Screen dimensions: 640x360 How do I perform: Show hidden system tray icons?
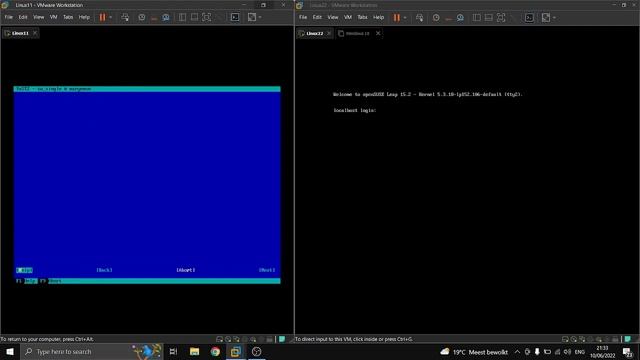(517, 352)
